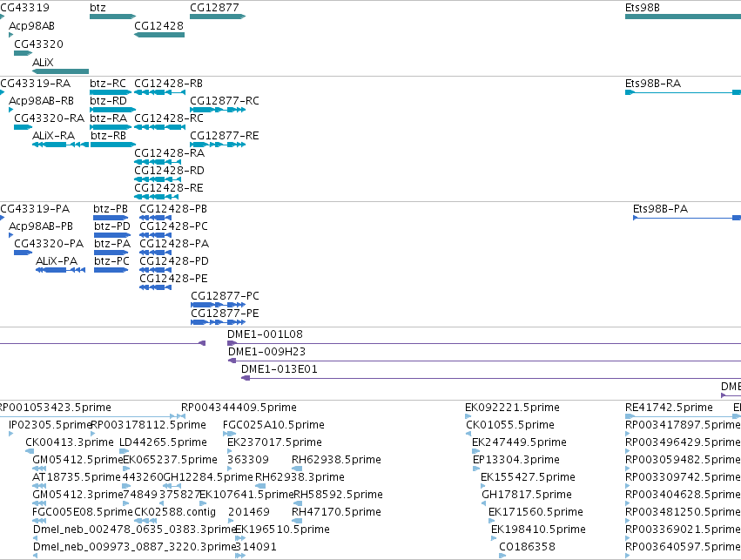Click protein btz-PC label
Viewport: 741px width, 560px height.
111,261
